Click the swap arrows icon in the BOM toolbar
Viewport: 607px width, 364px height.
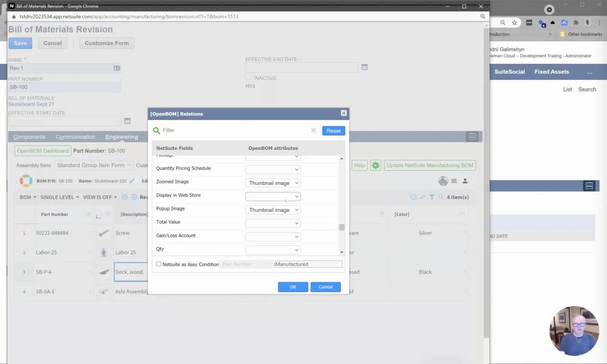click(x=423, y=197)
